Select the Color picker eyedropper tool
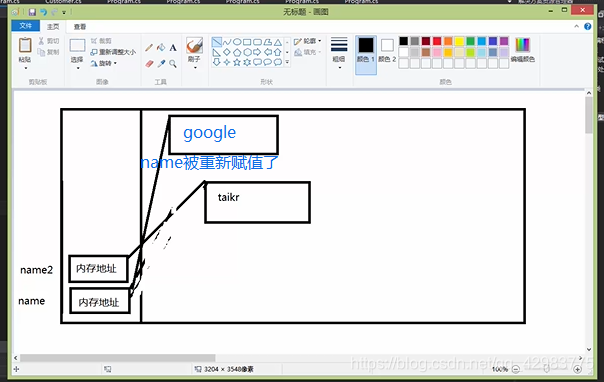 point(161,64)
